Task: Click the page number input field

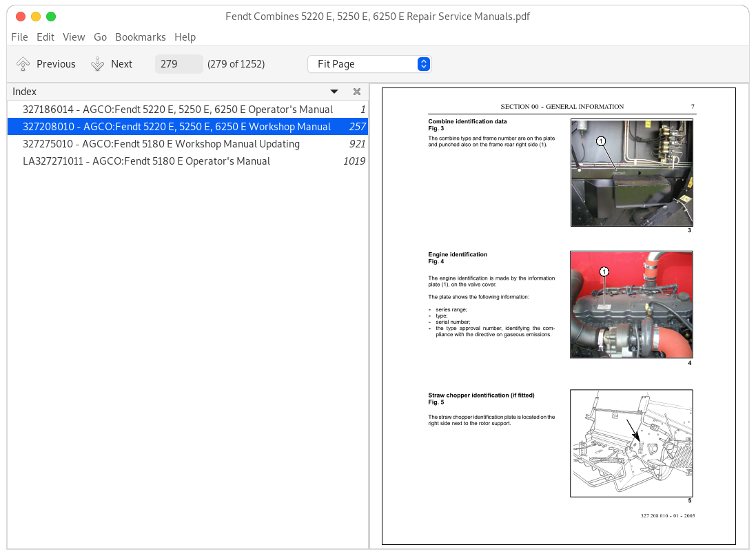Action: click(x=178, y=64)
